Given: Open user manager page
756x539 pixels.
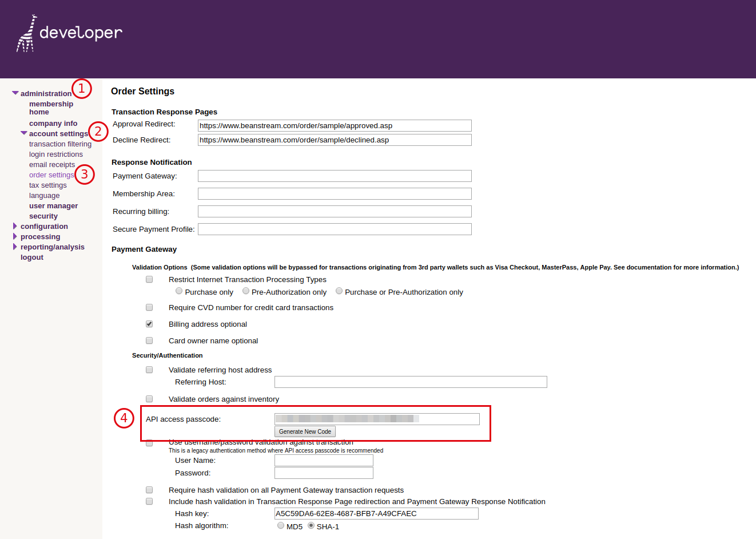Looking at the screenshot, I should click(54, 206).
